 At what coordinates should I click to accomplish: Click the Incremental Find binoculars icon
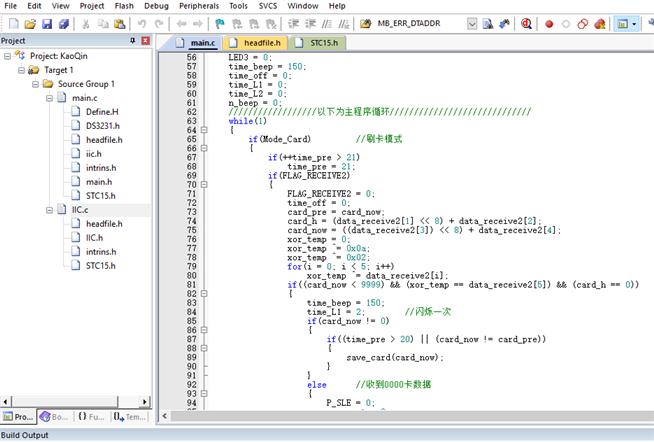[x=504, y=24]
